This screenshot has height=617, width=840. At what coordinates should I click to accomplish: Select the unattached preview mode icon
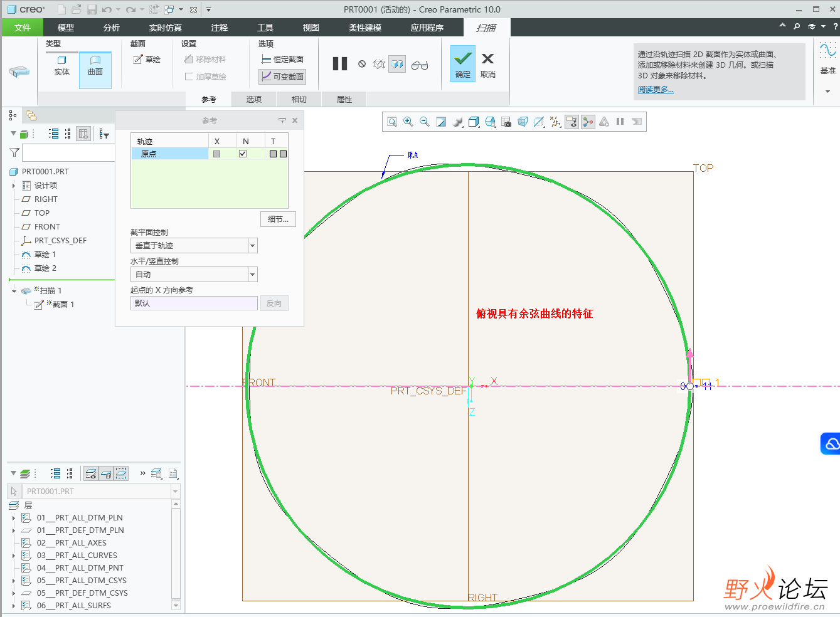point(379,64)
